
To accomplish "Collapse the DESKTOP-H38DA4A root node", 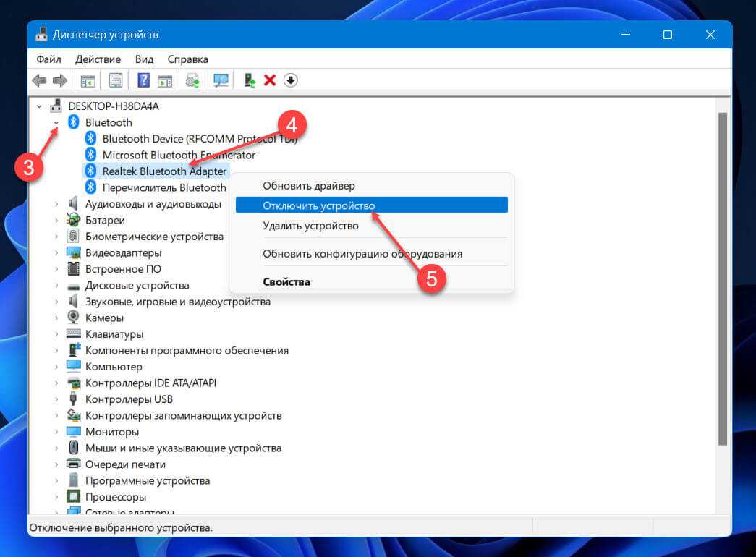I will (39, 106).
